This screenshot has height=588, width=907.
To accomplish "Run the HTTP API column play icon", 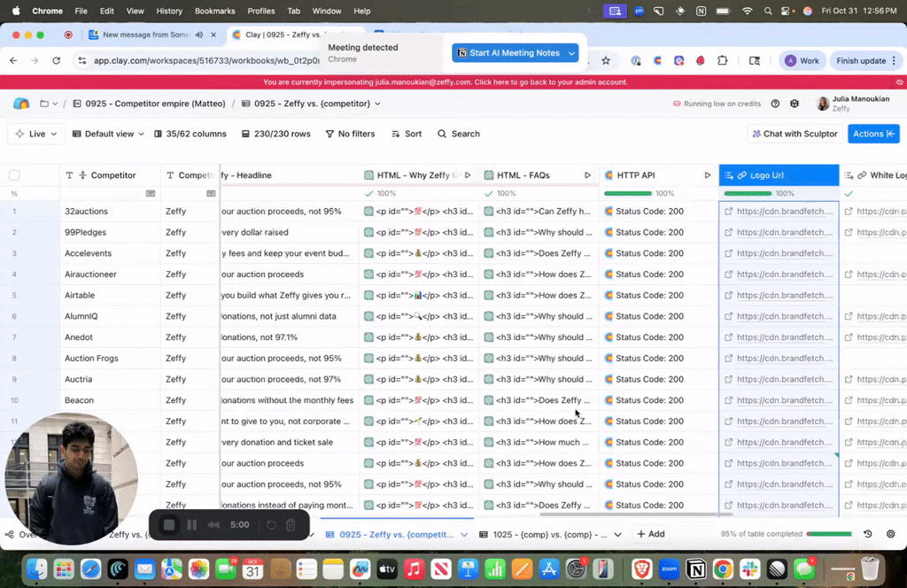I will 707,175.
